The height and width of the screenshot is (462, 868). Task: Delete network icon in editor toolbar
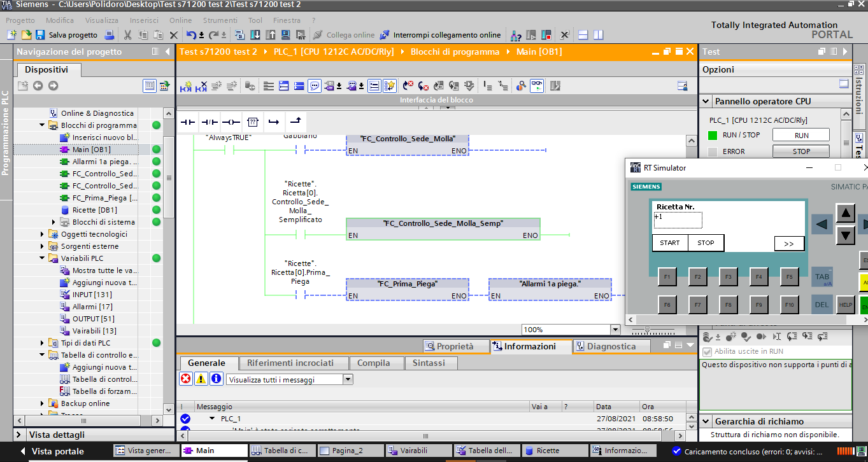point(201,85)
